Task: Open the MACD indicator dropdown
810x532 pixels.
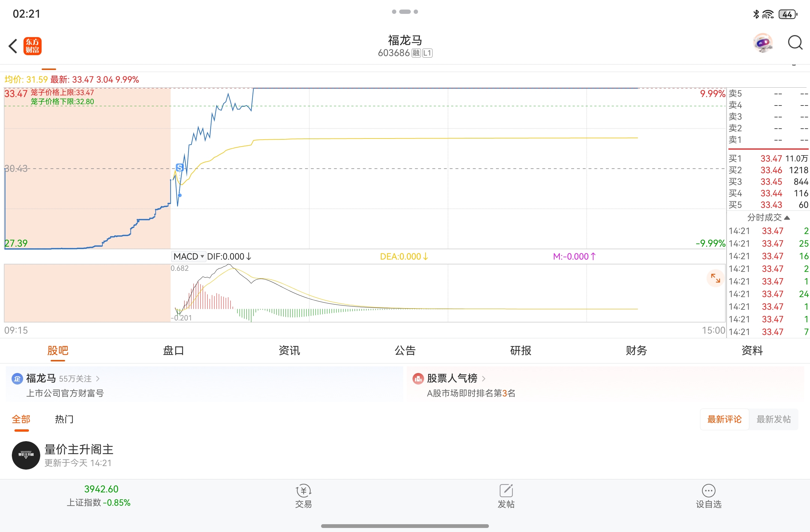Action: click(189, 256)
